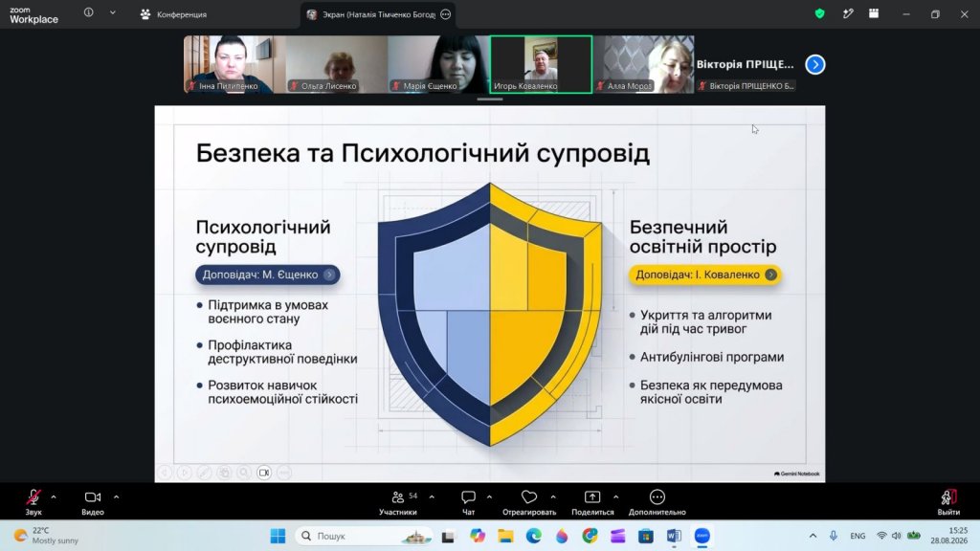Click Игорь Коваленко's video thumbnail
The width and height of the screenshot is (980, 551).
(542, 64)
